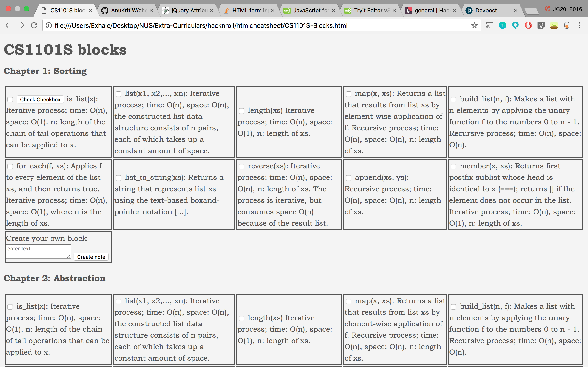Switch to the Tryit Editor tab
Viewport: 588px width, 367px height.
[x=368, y=11]
